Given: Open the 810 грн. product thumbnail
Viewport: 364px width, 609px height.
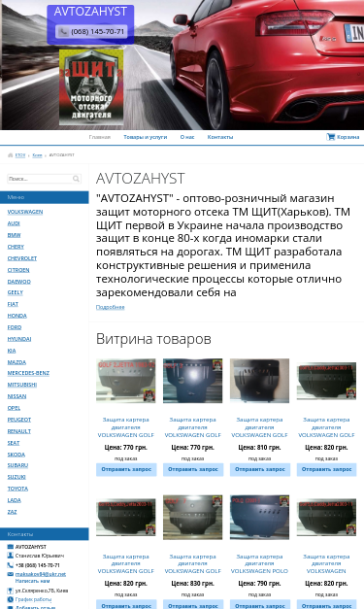Looking at the screenshot, I should pyautogui.click(x=259, y=381).
